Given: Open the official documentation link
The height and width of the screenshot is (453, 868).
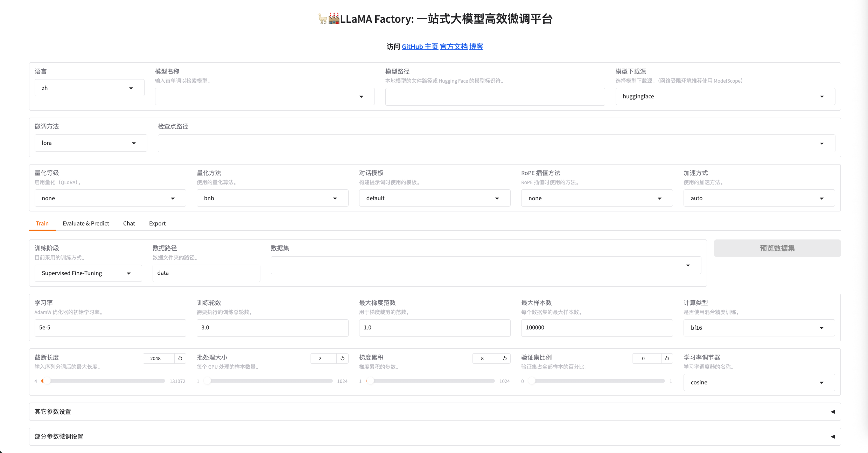Looking at the screenshot, I should 454,47.
